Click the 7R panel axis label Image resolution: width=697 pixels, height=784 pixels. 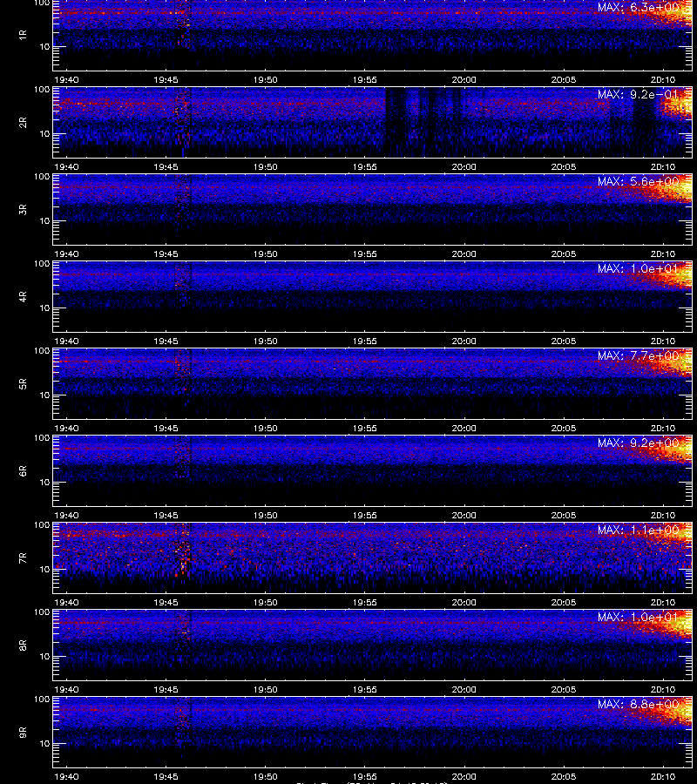(x=23, y=558)
